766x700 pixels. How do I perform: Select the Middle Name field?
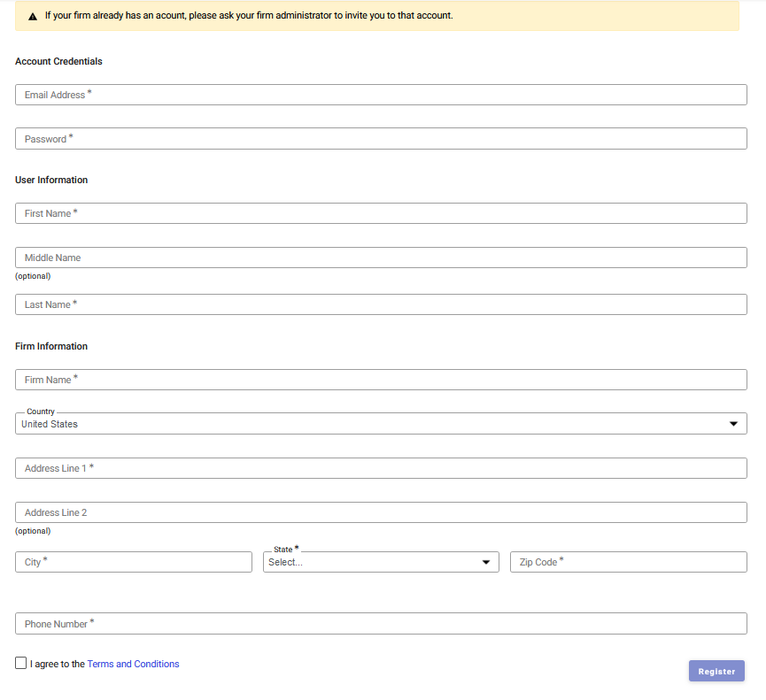pyautogui.click(x=381, y=258)
